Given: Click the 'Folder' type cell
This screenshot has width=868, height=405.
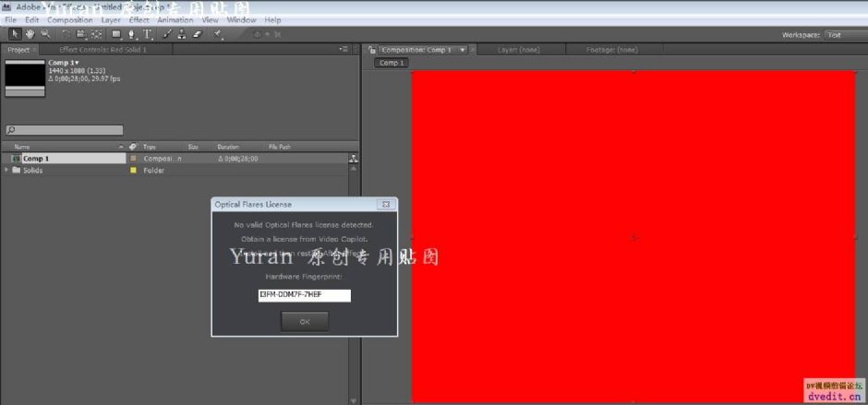Looking at the screenshot, I should tap(154, 171).
